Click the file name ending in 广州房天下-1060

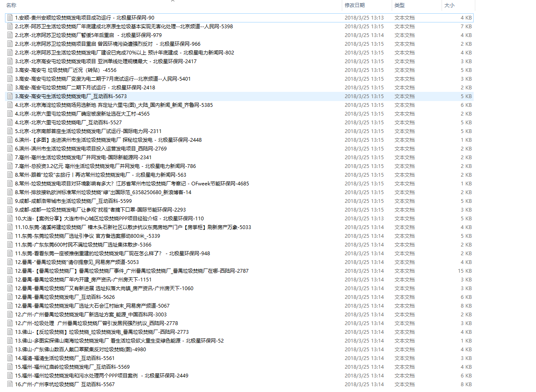[x=104, y=288]
